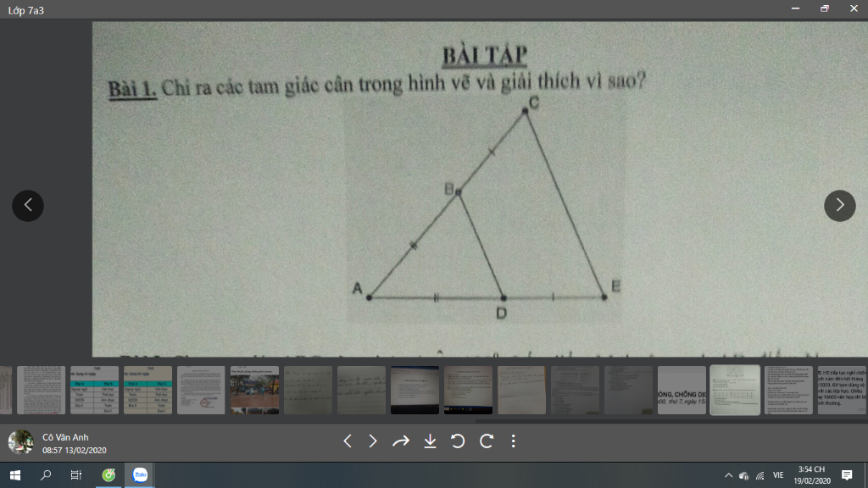Minimize the Lớp 7a3 viewer window
This screenshot has height=488, width=868.
click(795, 8)
